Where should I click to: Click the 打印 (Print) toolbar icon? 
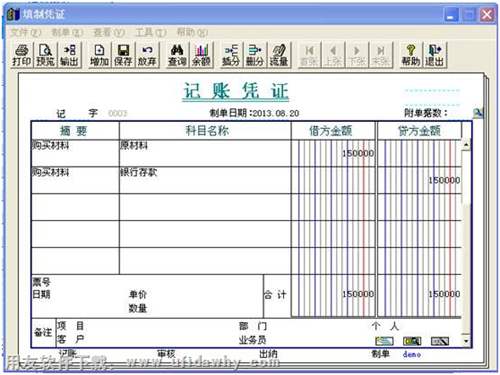click(x=22, y=55)
